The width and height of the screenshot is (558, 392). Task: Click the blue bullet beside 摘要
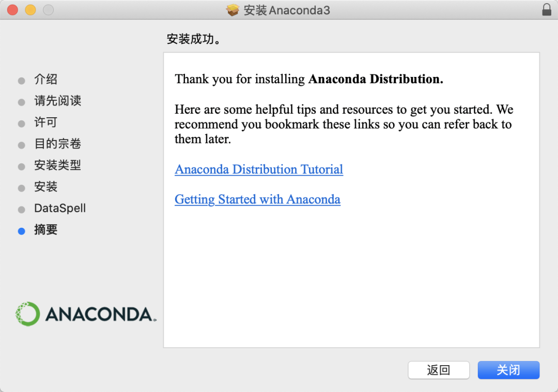(x=21, y=231)
